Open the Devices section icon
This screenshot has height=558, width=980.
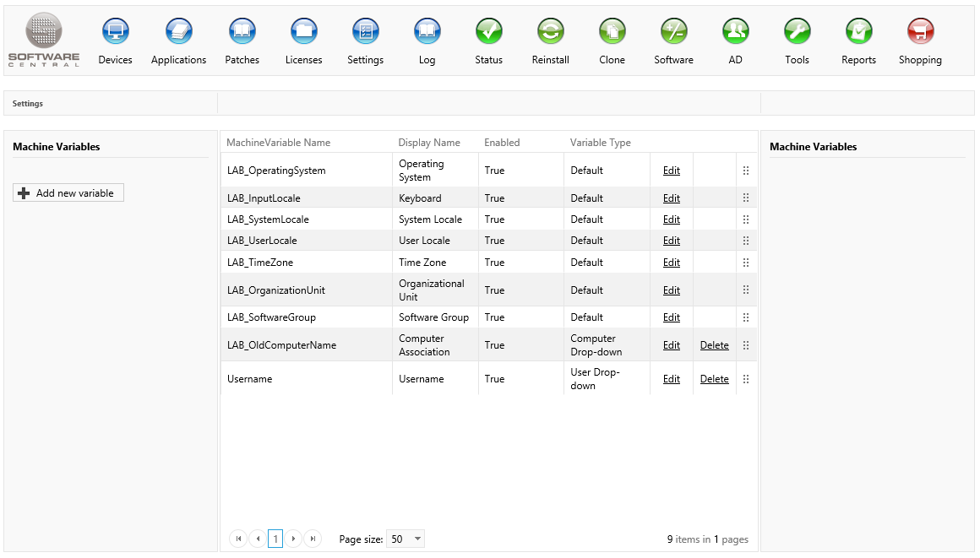[116, 32]
